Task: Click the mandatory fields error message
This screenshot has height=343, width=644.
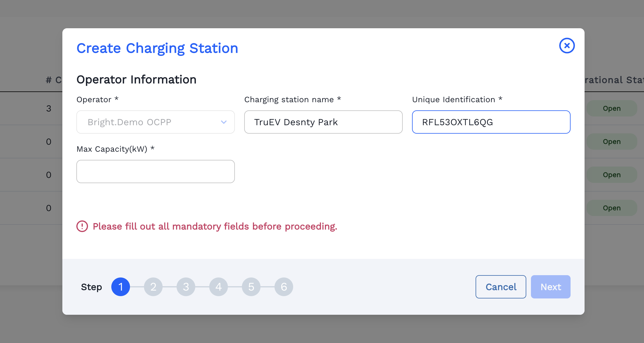Action: tap(215, 226)
